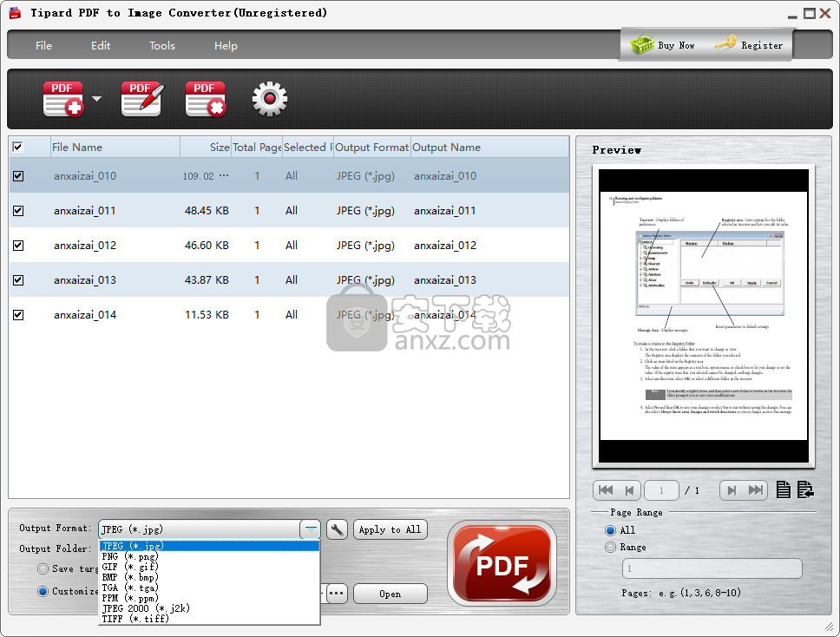Uncheck the anxaizai_013 file checkbox
The height and width of the screenshot is (637, 840).
click(x=18, y=280)
